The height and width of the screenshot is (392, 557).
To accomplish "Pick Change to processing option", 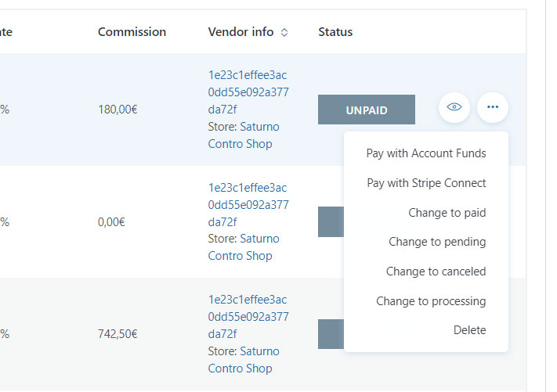I will click(x=431, y=301).
